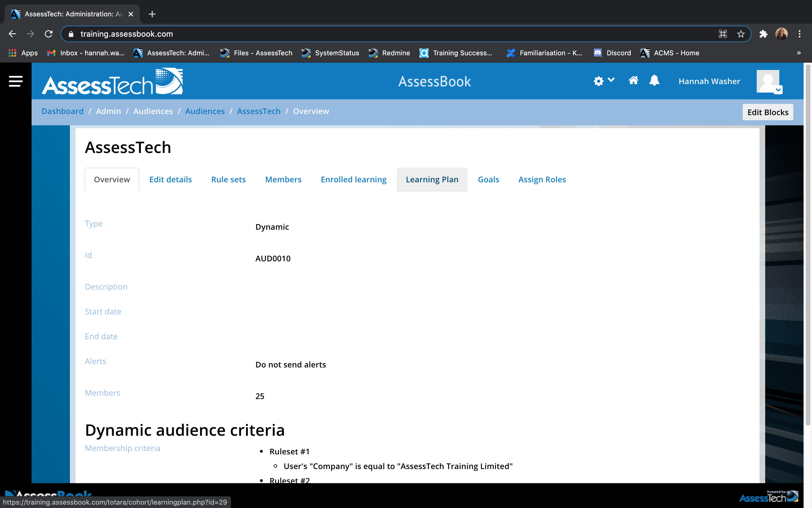Open the Chrome three-dot menu
Image resolution: width=812 pixels, height=508 pixels.
point(800,34)
